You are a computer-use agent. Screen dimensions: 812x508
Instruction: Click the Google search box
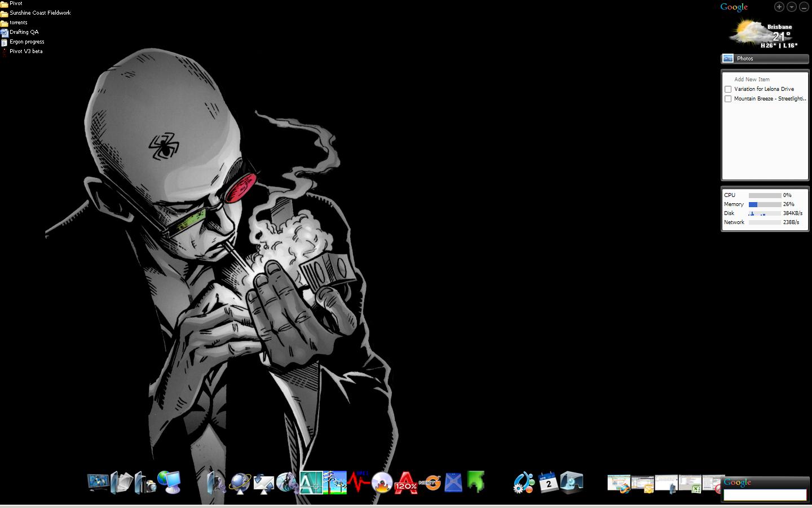765,494
